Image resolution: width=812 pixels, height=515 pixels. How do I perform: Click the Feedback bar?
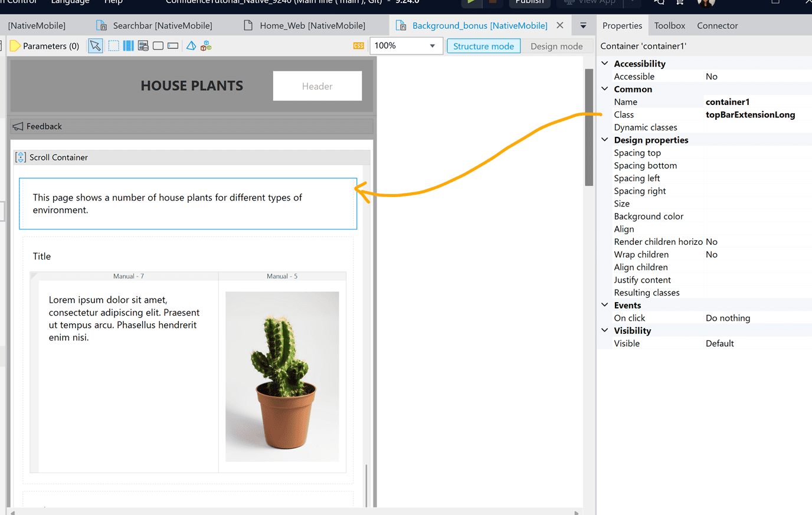point(192,126)
